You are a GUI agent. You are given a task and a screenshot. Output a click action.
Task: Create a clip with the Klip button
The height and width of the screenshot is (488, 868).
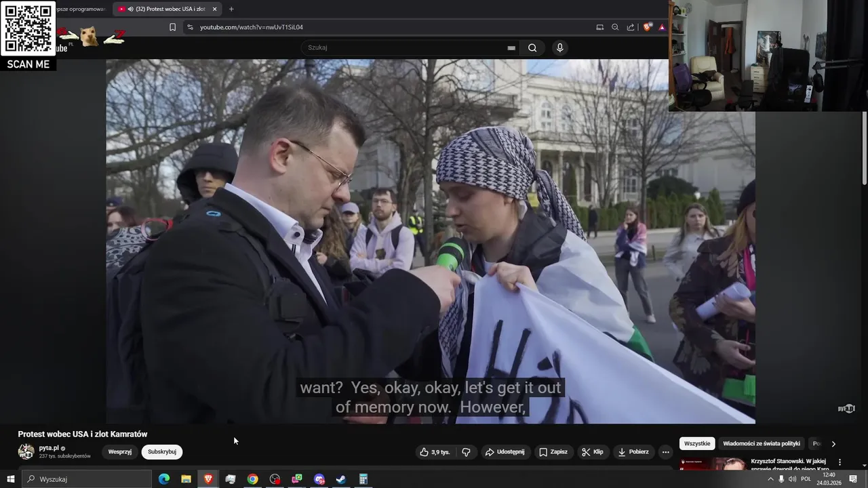592,452
